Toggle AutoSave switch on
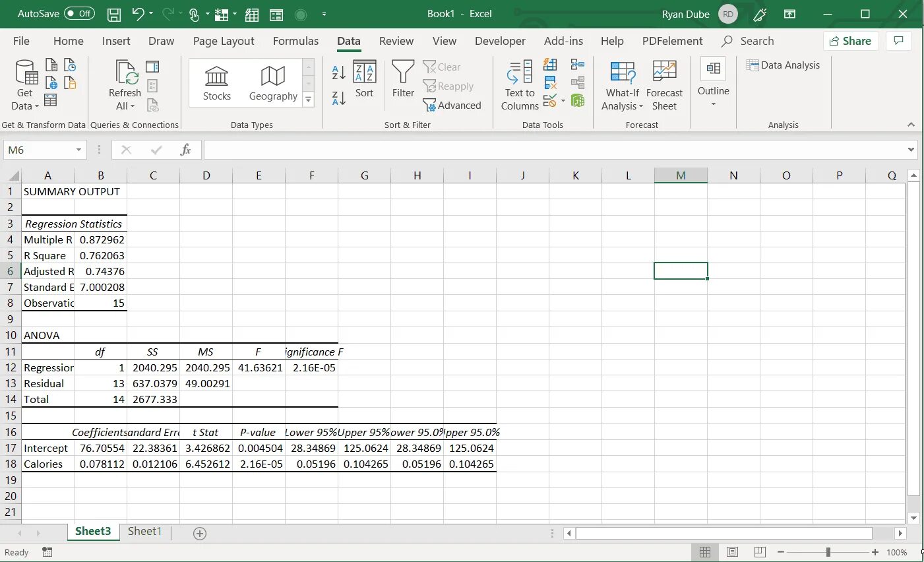 coord(80,13)
